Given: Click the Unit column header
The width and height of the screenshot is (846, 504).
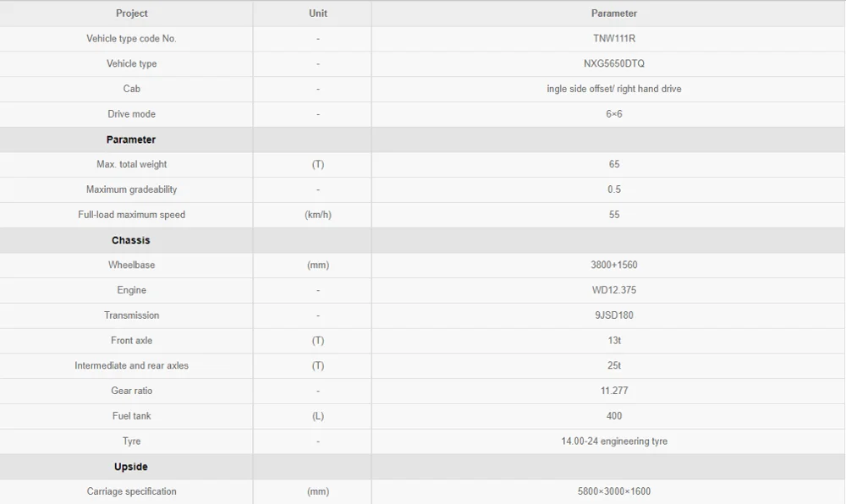Looking at the screenshot, I should coord(318,14).
